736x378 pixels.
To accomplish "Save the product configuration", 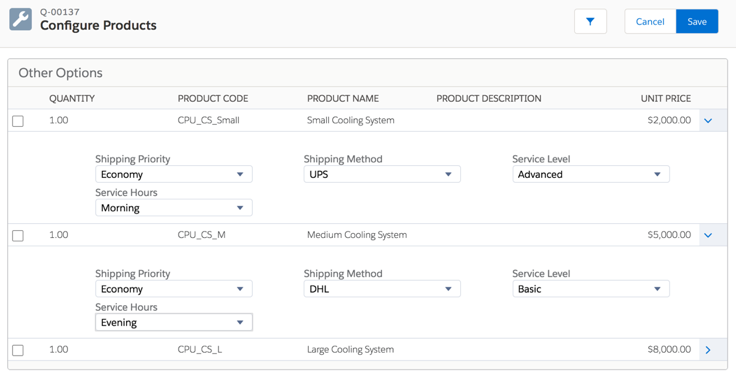I will (x=697, y=22).
